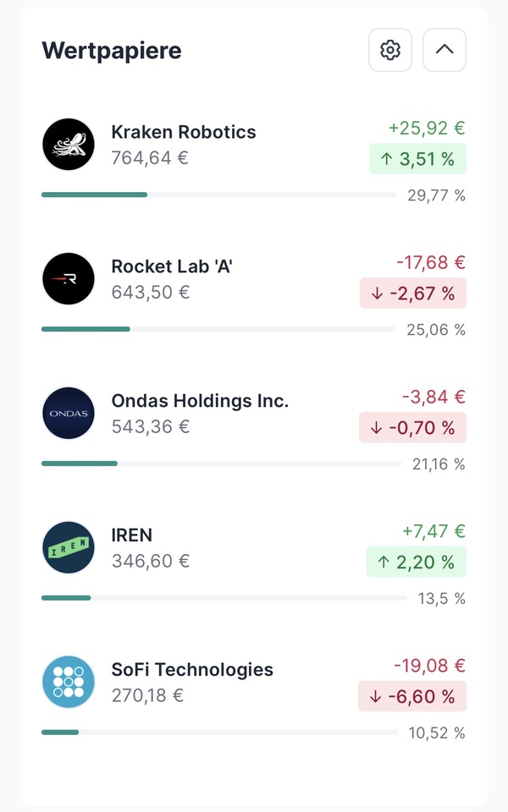
Task: Click the Wertpapiere heading
Action: pos(112,50)
